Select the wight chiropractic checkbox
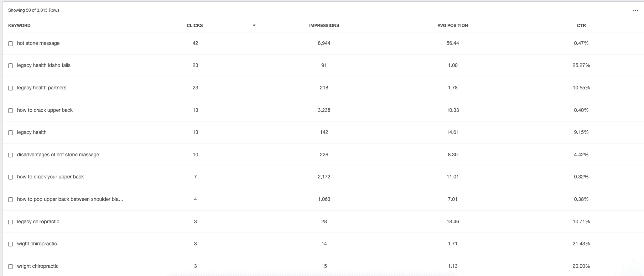 point(10,244)
